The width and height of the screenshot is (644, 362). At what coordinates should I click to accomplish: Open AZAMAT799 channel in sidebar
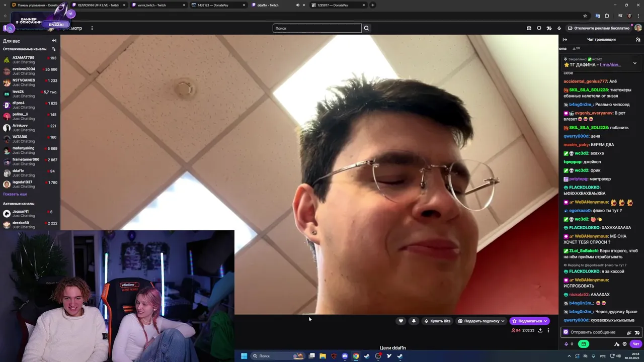[x=30, y=60]
